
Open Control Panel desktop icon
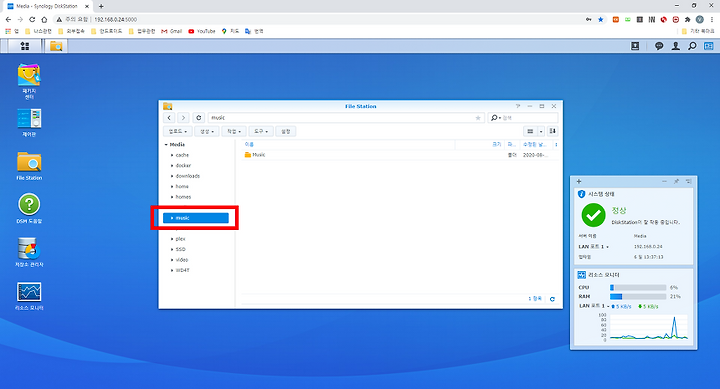(29, 123)
